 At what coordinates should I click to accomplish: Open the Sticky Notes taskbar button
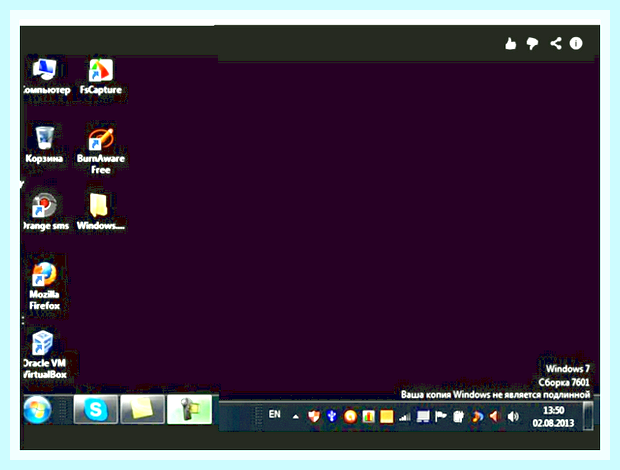[x=142, y=410]
